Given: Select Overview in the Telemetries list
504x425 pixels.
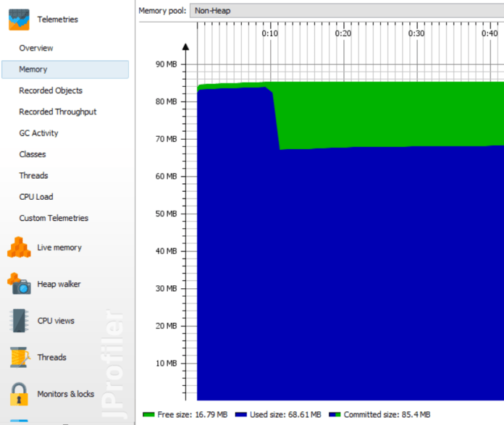Looking at the screenshot, I should (36, 49).
